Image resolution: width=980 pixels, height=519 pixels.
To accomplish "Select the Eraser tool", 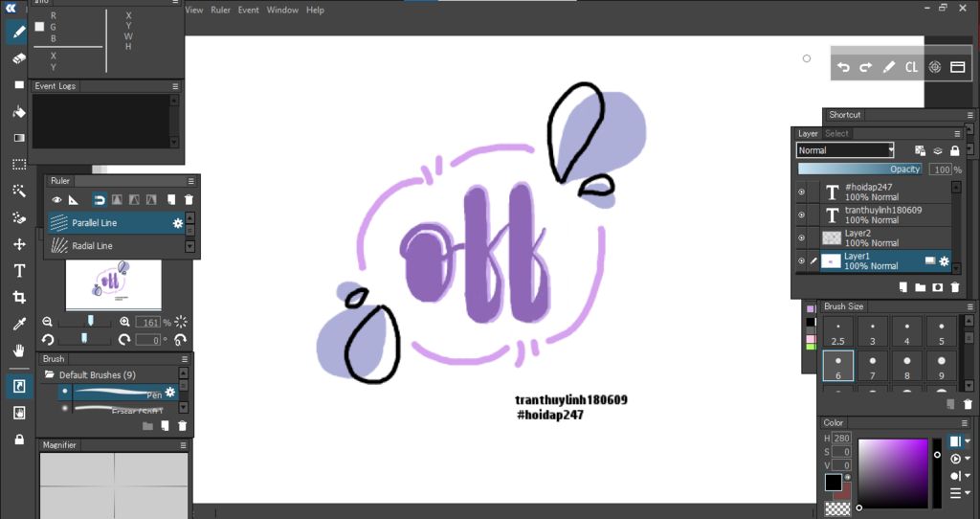I will [19, 58].
